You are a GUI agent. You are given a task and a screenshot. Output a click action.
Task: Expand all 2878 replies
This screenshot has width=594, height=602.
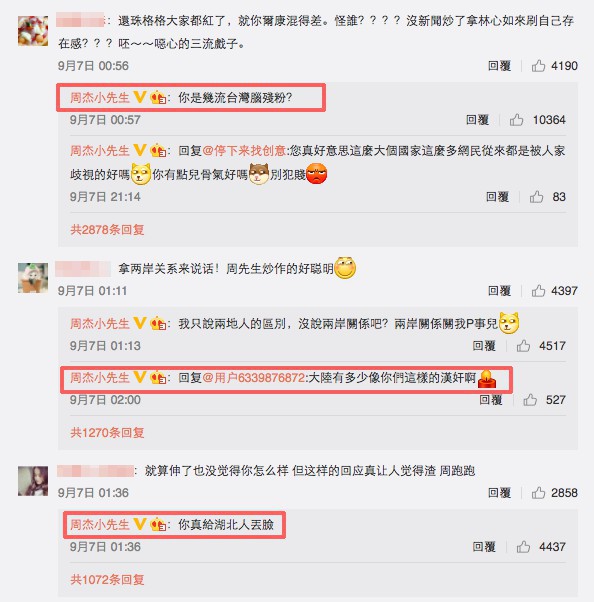click(107, 230)
